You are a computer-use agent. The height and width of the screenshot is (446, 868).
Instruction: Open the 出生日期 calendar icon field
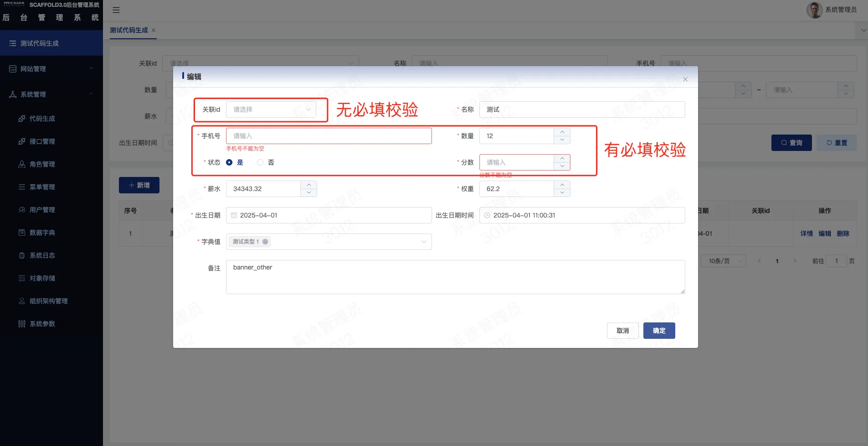click(234, 215)
